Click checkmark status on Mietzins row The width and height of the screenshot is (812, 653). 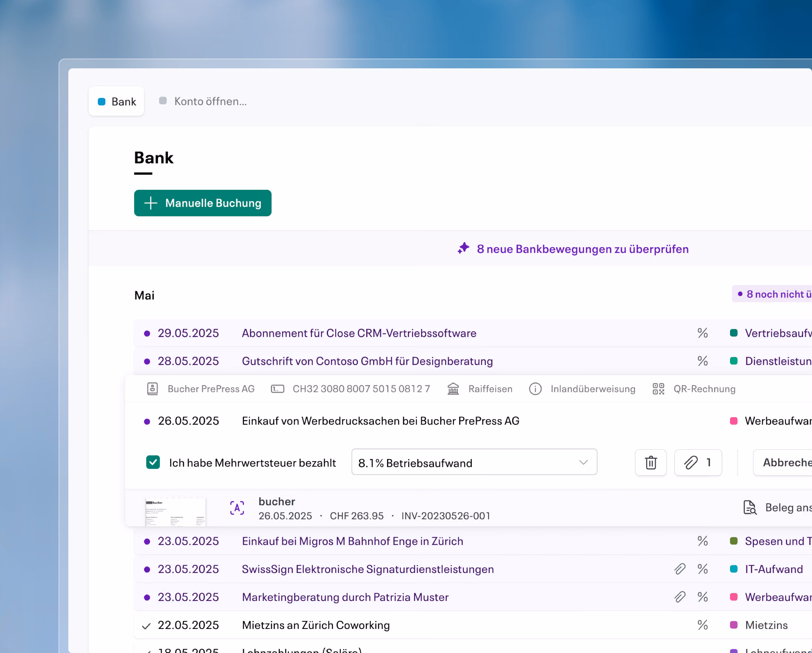click(146, 626)
